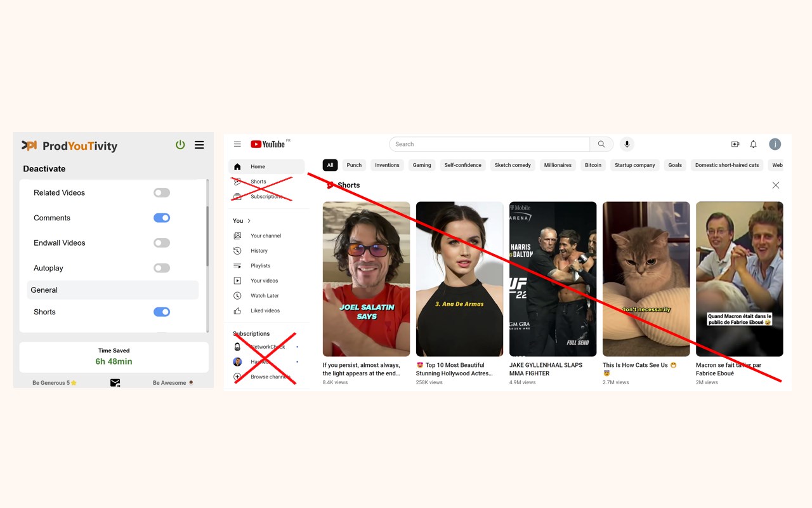Image resolution: width=812 pixels, height=508 pixels.
Task: Click the NetworkChuck channel avatar
Action: click(237, 347)
